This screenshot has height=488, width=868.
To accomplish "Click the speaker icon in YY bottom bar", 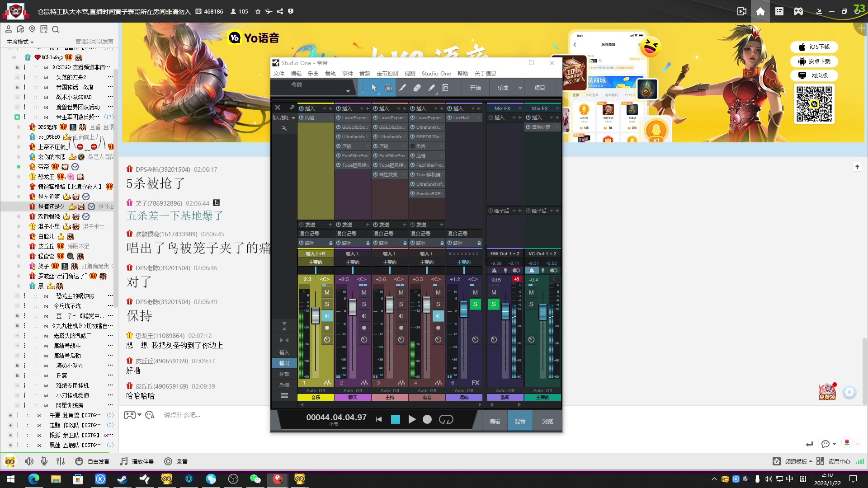I will pos(29,461).
